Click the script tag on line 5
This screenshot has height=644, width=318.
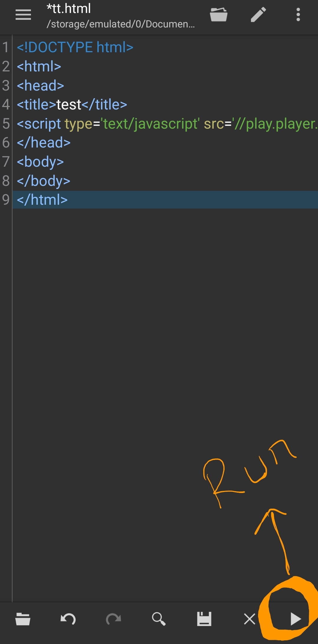(x=39, y=124)
